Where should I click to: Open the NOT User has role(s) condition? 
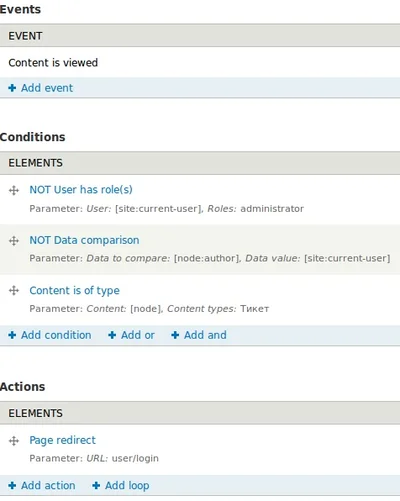coord(81,190)
